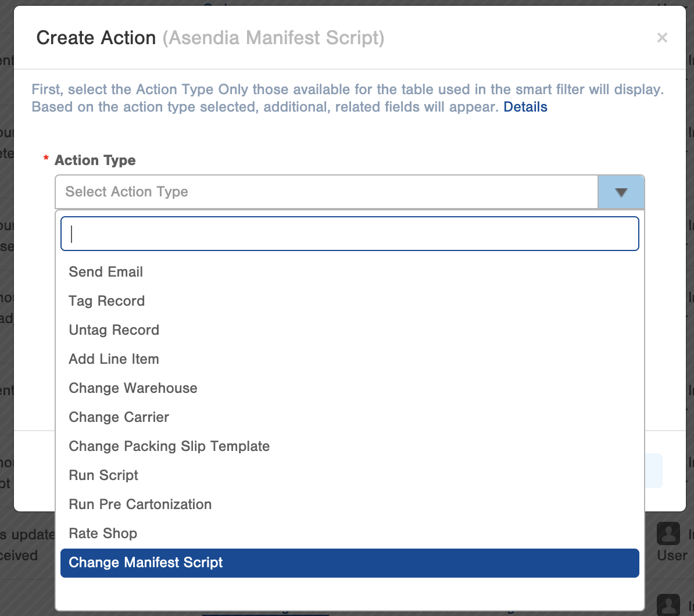Choose Change Warehouse action

point(350,388)
